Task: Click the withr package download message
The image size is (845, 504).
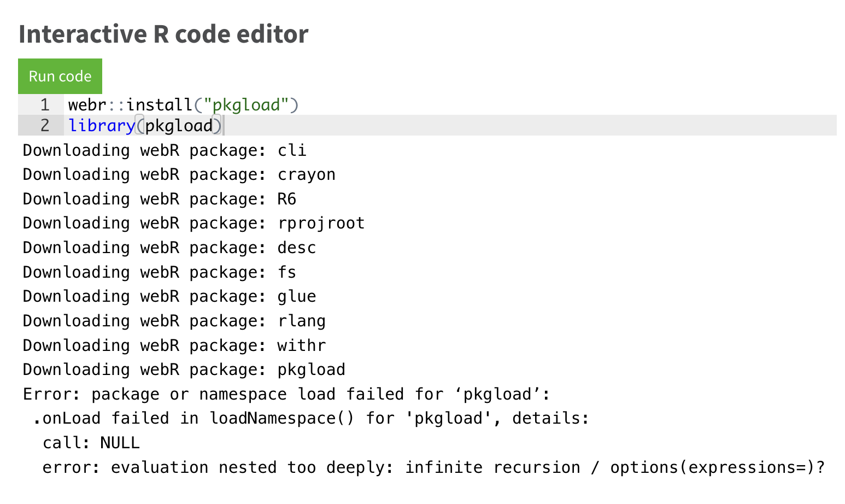Action: point(173,345)
